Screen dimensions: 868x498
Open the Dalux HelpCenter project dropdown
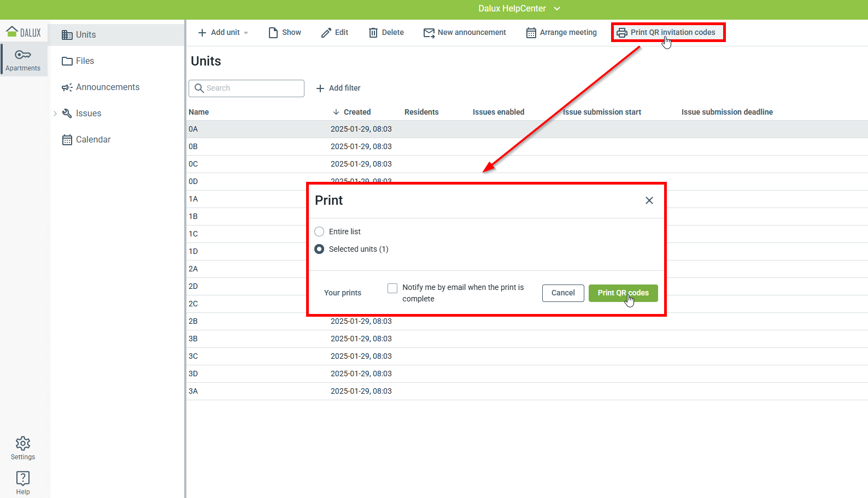click(557, 9)
